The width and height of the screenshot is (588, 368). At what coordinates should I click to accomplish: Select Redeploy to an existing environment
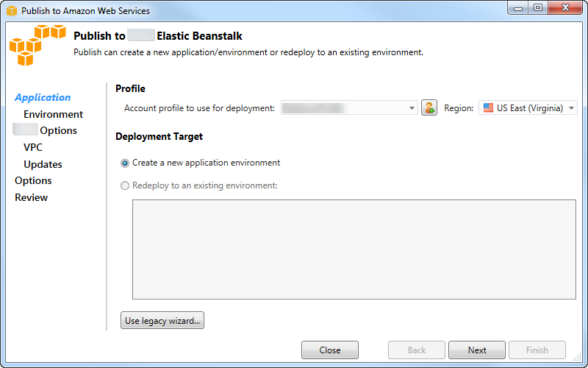[125, 186]
